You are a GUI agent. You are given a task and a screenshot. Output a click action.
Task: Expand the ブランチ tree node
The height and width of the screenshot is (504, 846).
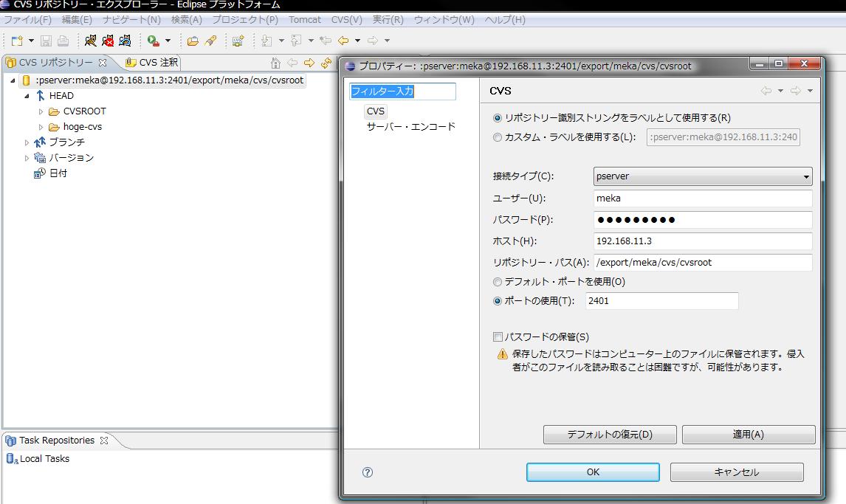27,143
